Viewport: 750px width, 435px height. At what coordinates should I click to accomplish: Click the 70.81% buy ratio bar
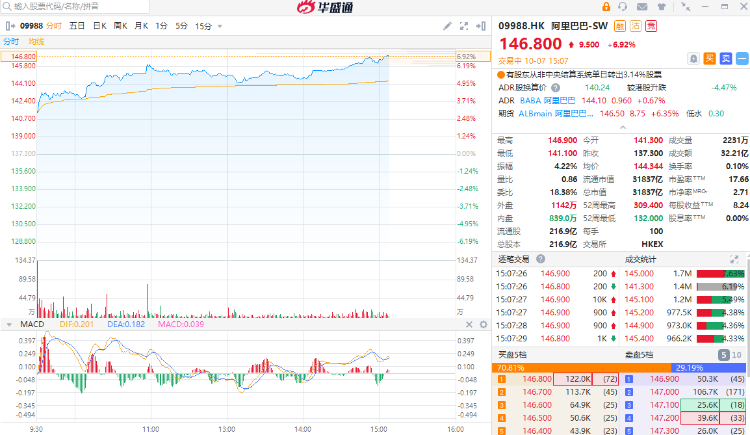(x=581, y=368)
